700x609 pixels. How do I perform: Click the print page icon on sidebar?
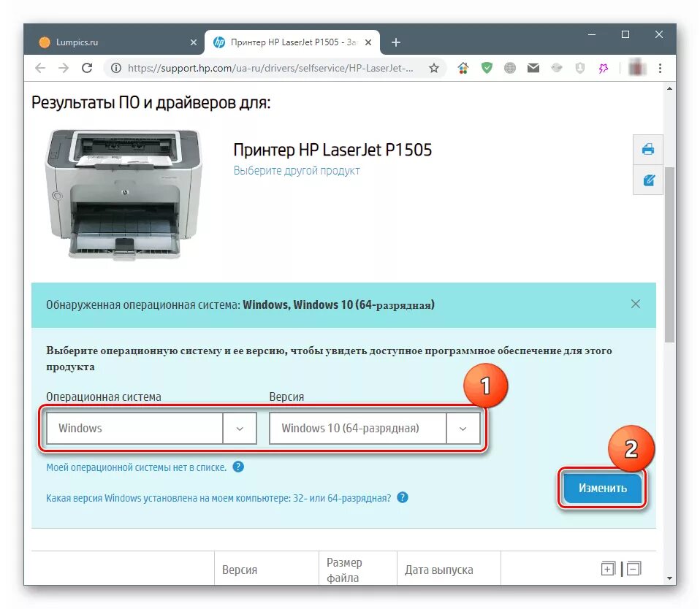pos(648,149)
